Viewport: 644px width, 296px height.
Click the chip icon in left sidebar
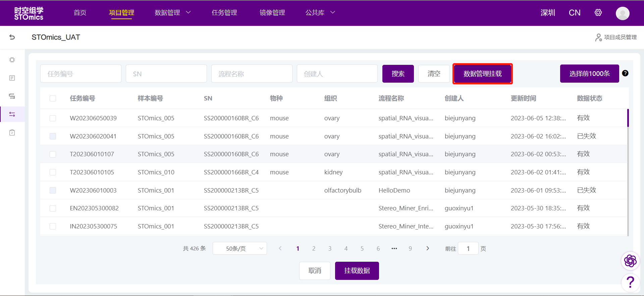point(12,60)
